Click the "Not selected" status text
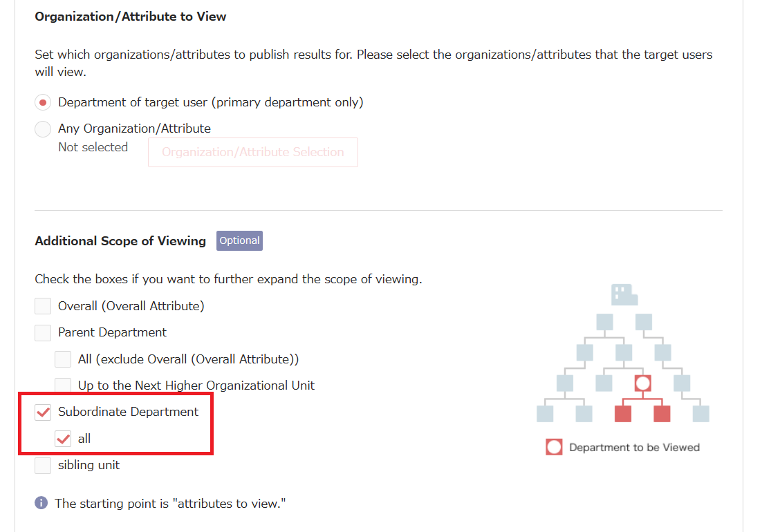Screen dimensions: 771x532 click(93, 147)
